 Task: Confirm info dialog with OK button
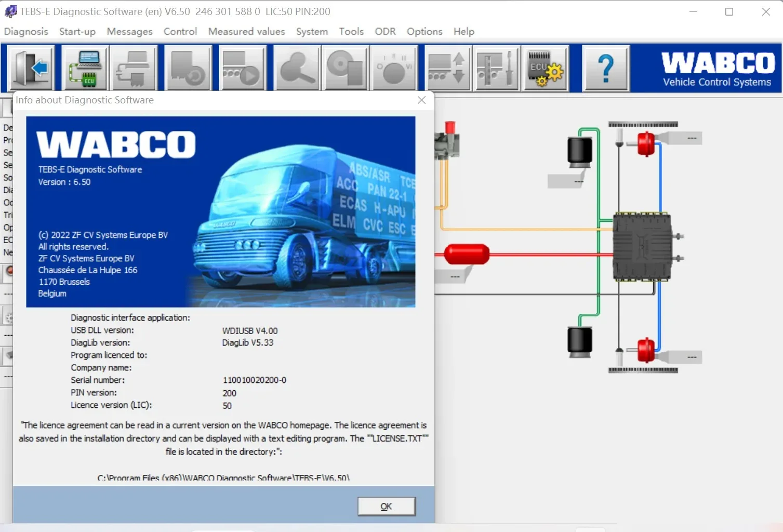(387, 507)
